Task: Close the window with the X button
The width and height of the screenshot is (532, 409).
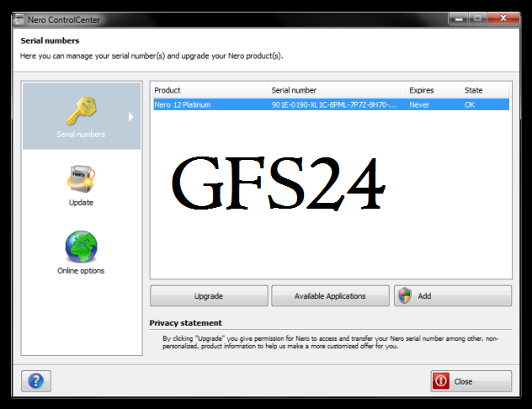Action: point(503,19)
